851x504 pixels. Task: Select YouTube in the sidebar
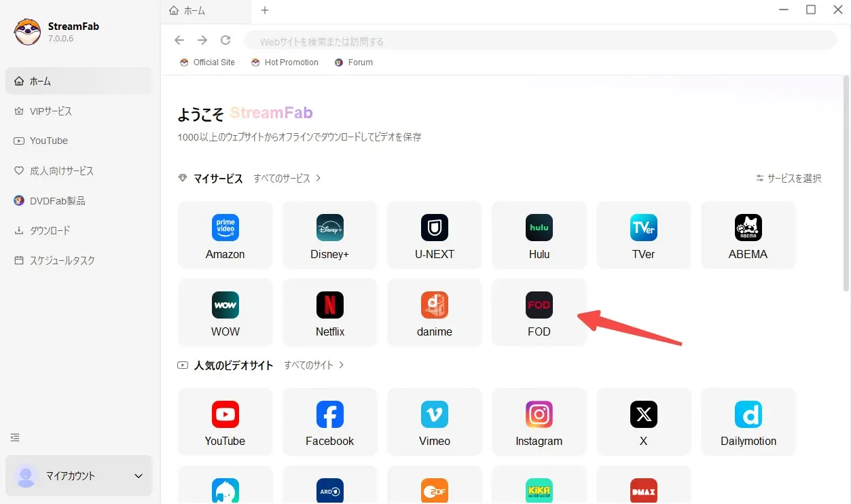tap(79, 141)
